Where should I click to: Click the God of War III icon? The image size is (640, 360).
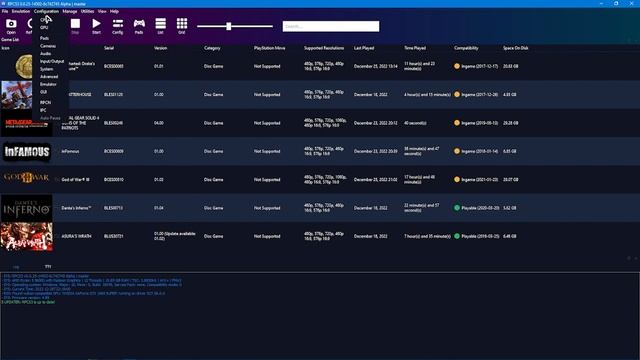click(x=27, y=178)
